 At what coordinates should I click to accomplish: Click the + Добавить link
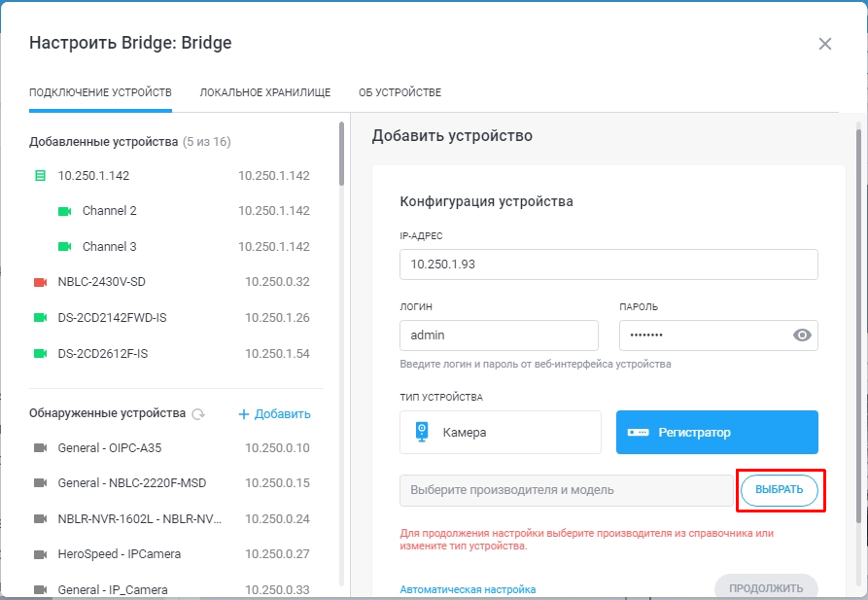[274, 414]
